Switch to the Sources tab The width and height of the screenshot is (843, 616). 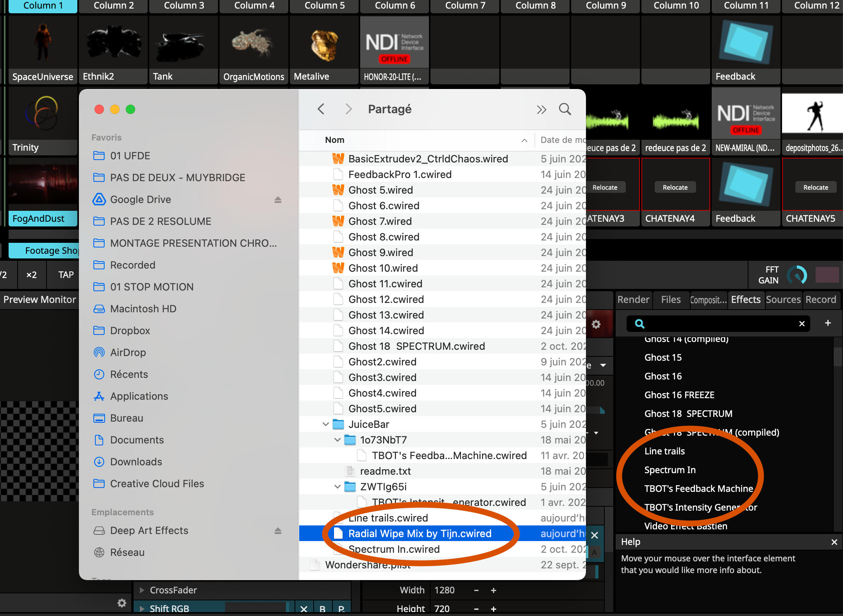click(x=783, y=299)
